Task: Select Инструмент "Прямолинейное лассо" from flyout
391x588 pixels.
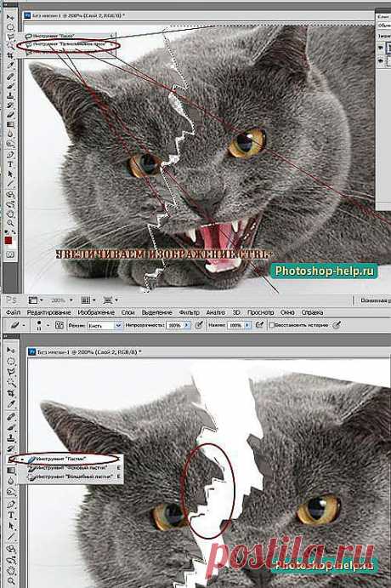Action: click(68, 44)
